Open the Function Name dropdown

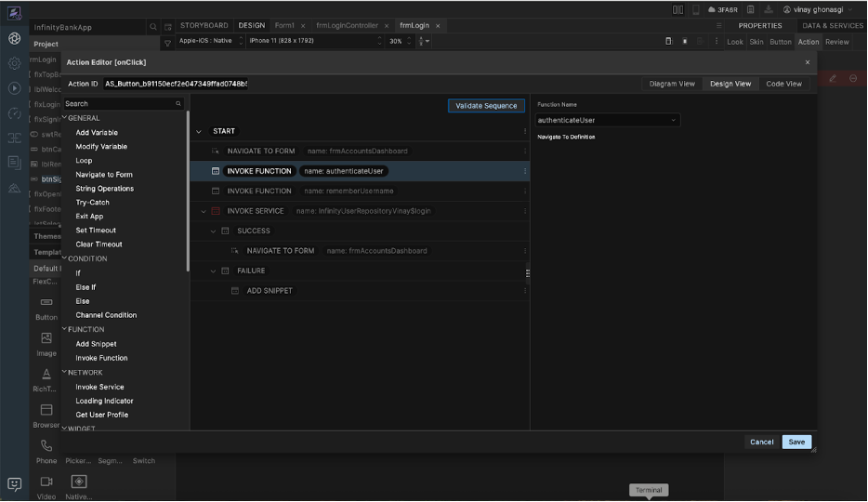tap(608, 120)
